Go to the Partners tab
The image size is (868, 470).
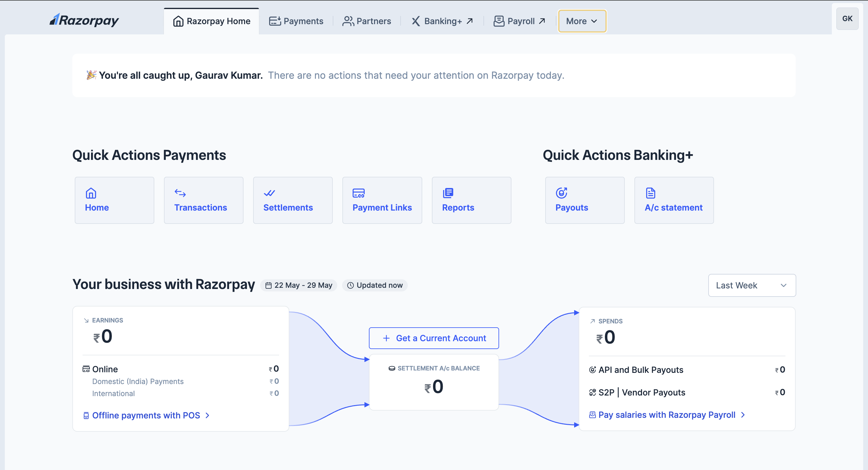click(366, 21)
